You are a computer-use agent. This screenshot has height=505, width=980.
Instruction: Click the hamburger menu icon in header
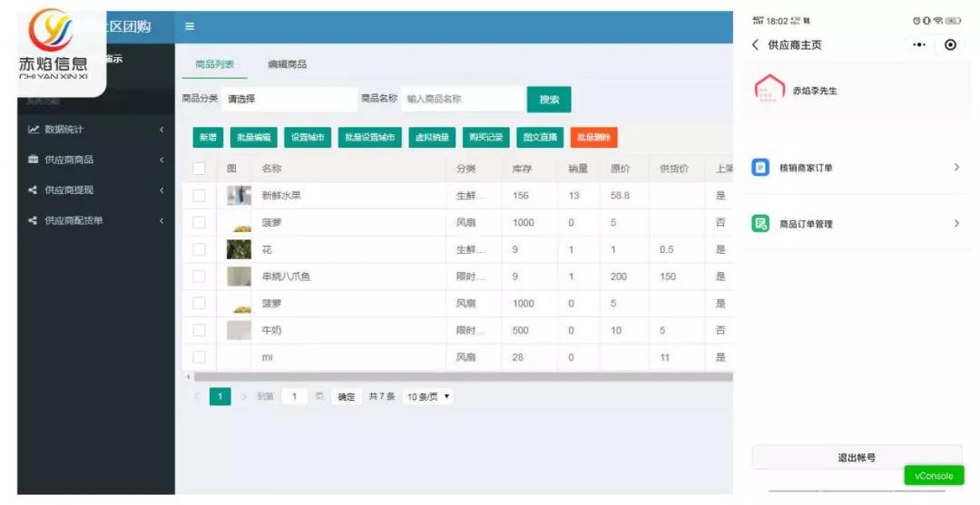tap(190, 26)
